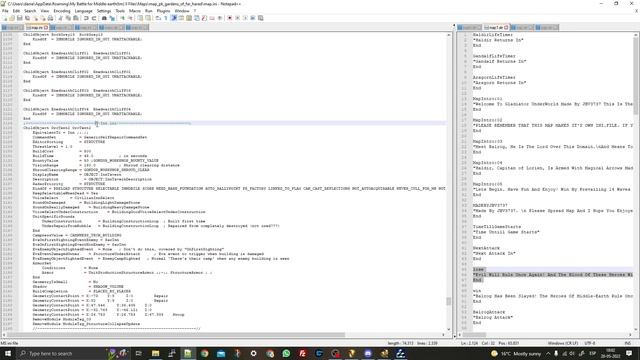This screenshot has height=360, width=640.
Task: Open the Settings menu
Action: click(104, 11)
